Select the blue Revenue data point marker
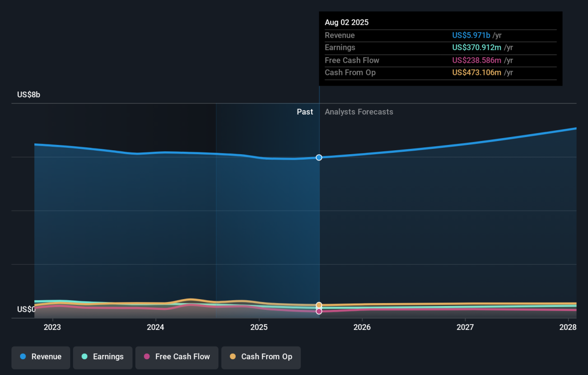Screen dimensions: 588x375 coord(319,158)
